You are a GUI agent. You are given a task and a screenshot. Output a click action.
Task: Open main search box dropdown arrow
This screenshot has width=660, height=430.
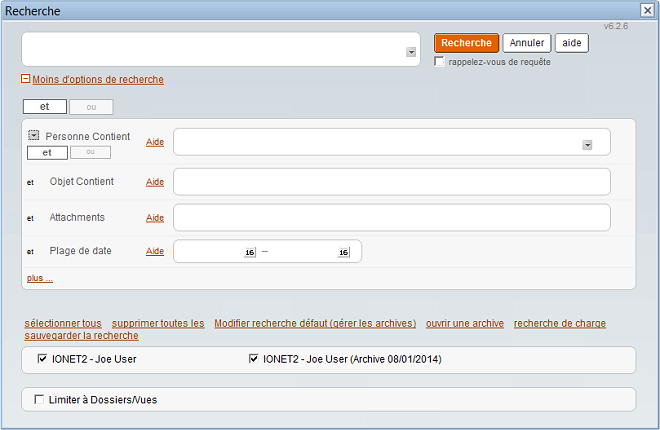(411, 52)
